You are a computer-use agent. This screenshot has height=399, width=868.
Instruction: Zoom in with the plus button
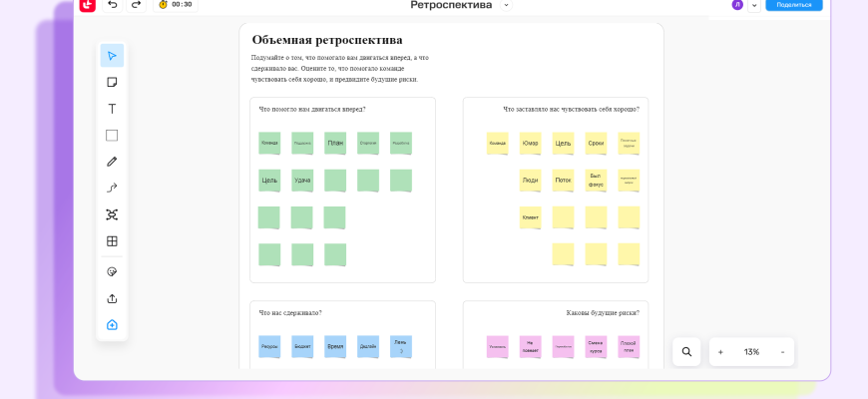click(721, 352)
